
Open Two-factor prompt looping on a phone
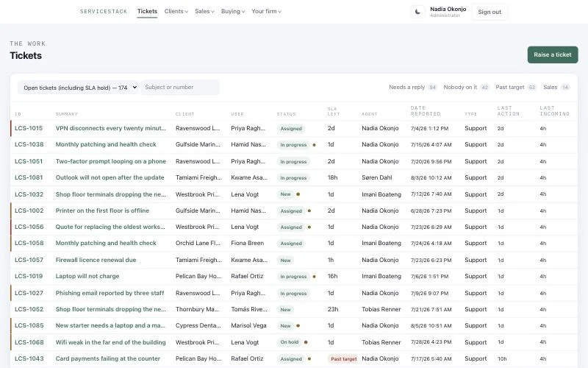(111, 161)
